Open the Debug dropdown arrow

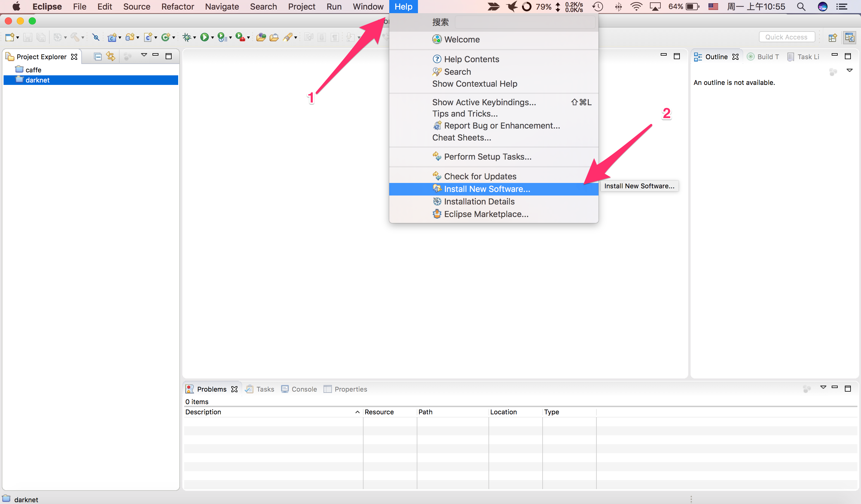click(x=194, y=38)
